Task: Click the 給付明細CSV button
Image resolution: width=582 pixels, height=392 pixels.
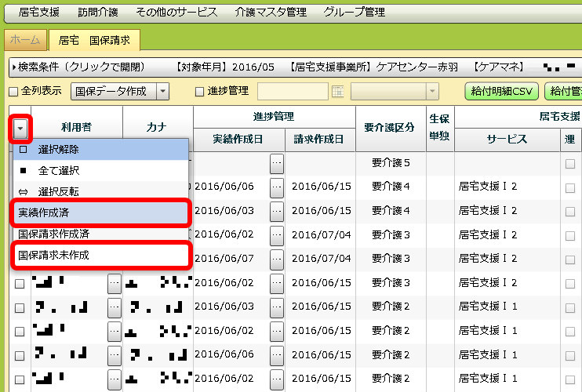Action: pyautogui.click(x=500, y=92)
